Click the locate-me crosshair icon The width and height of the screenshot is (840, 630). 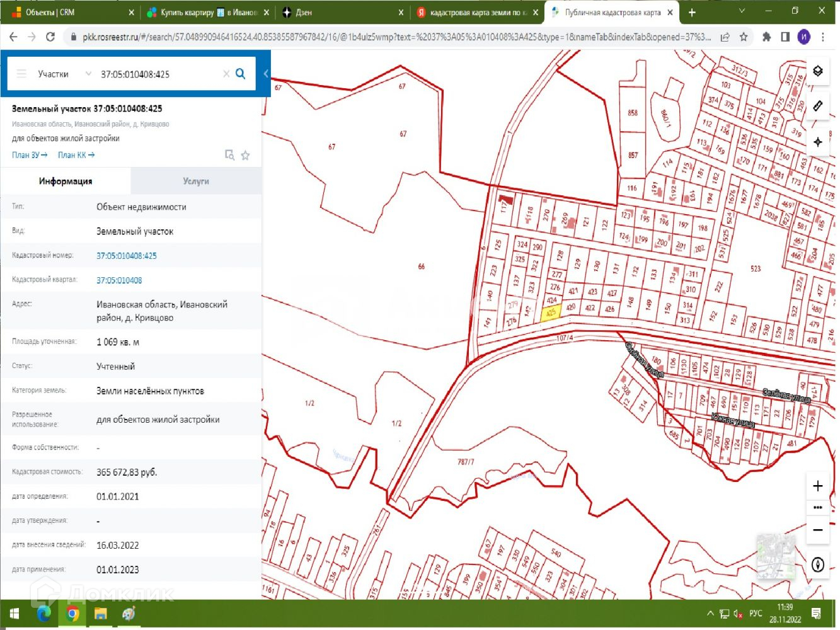[817, 142]
